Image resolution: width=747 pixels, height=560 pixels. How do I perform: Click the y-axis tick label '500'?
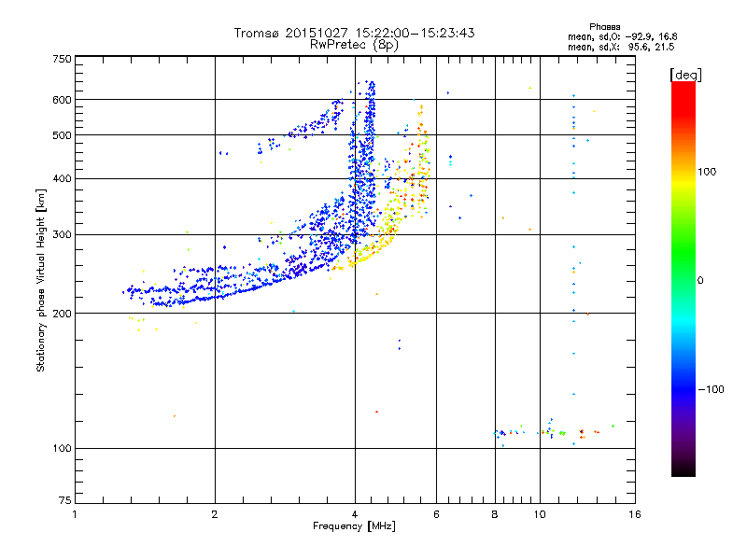[x=62, y=135]
